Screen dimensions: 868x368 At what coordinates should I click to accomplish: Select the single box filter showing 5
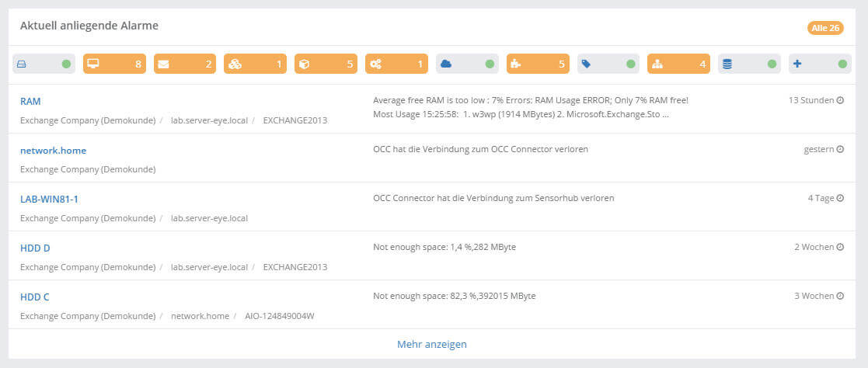point(326,64)
